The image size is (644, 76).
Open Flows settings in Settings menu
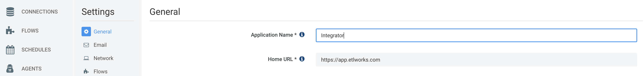coord(100,71)
